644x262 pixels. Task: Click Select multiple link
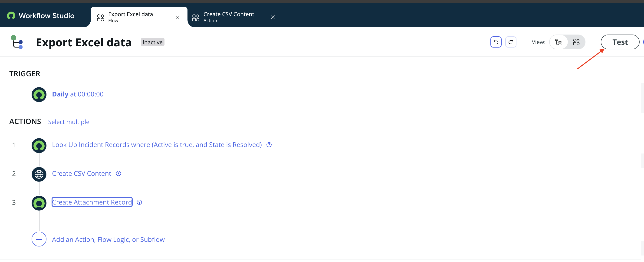pos(69,122)
